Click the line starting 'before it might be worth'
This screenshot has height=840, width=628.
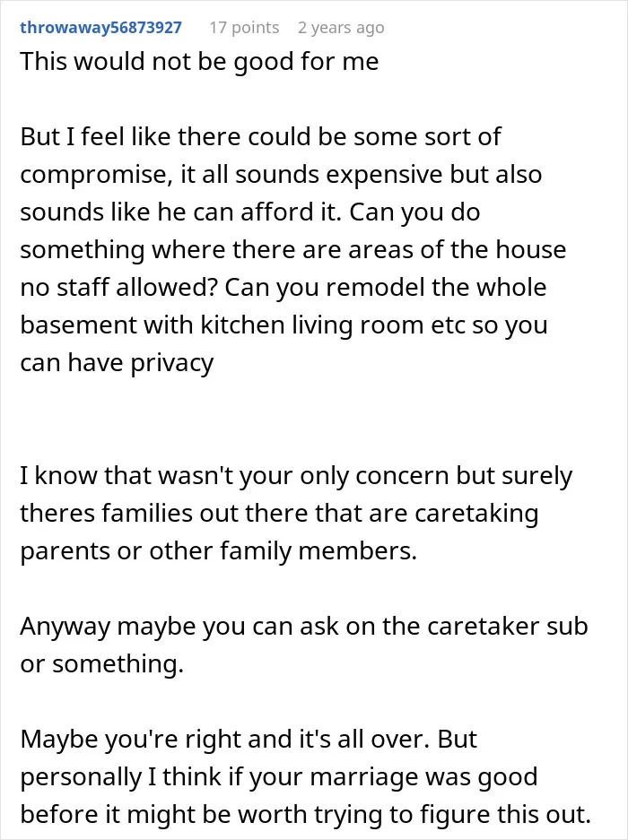(306, 815)
